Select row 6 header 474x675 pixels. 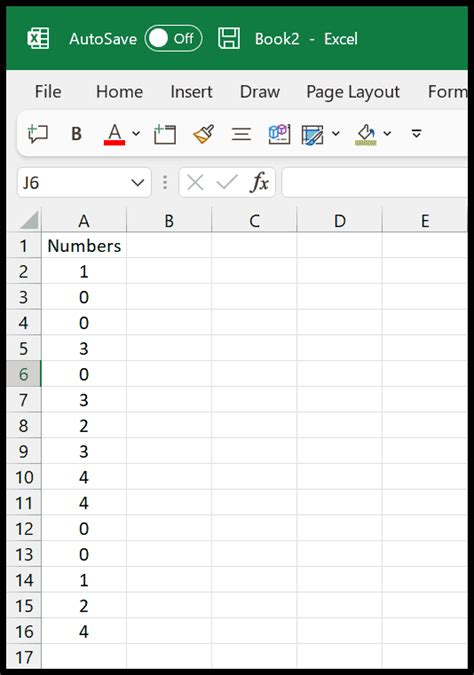pos(24,375)
